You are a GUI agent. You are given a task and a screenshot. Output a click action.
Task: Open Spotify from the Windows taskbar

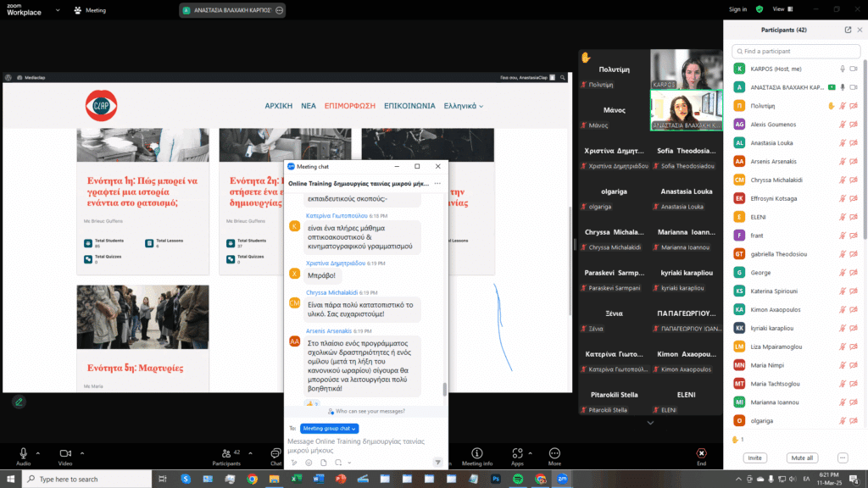pyautogui.click(x=518, y=480)
